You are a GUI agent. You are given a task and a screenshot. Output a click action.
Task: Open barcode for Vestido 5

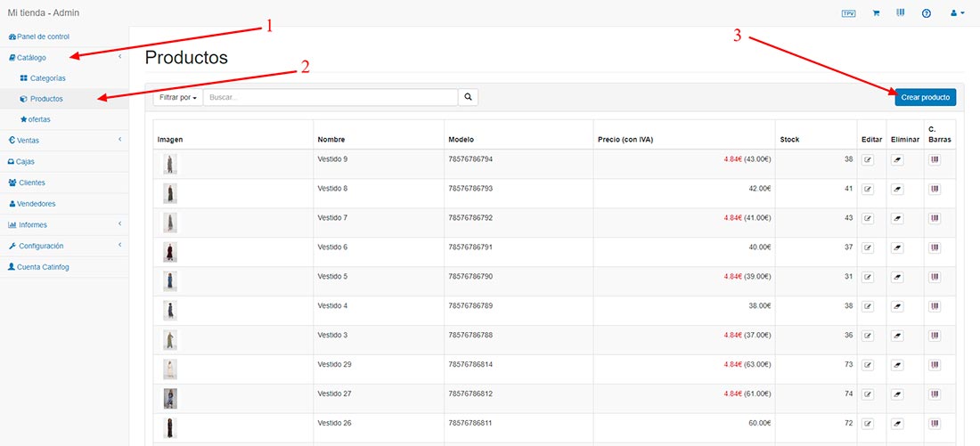pos(935,278)
